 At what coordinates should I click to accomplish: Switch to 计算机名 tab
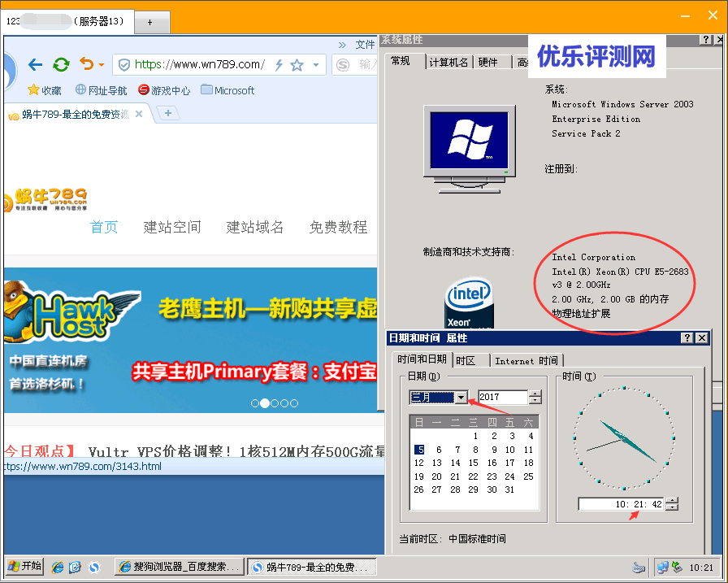pyautogui.click(x=448, y=63)
